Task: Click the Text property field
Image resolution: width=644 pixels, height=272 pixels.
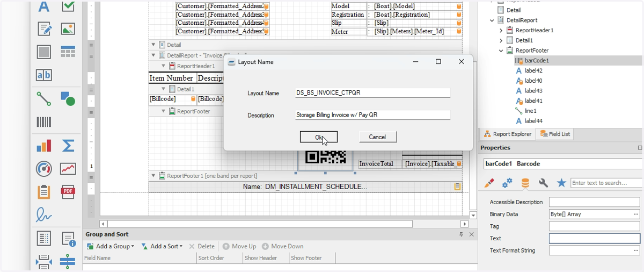Action: [595, 239]
